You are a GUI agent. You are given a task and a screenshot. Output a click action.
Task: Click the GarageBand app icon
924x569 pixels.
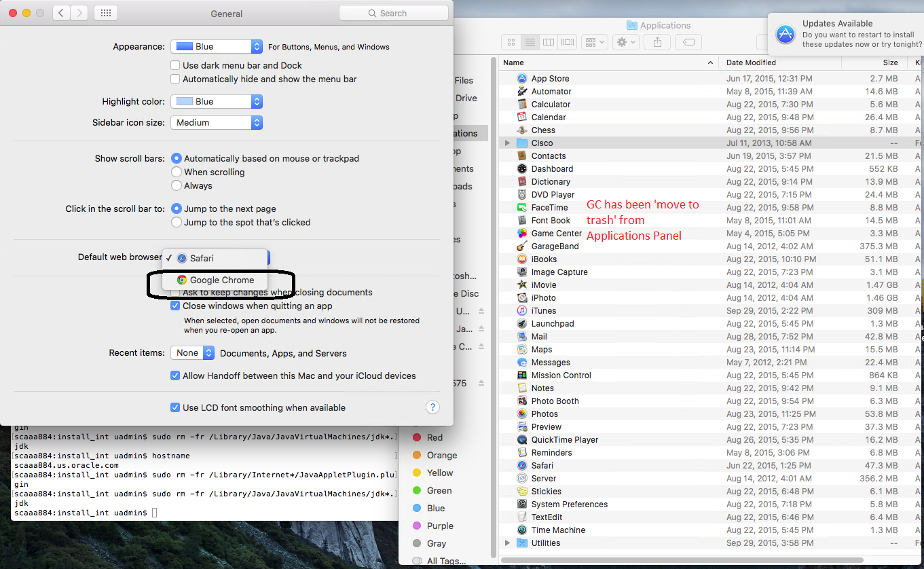521,246
